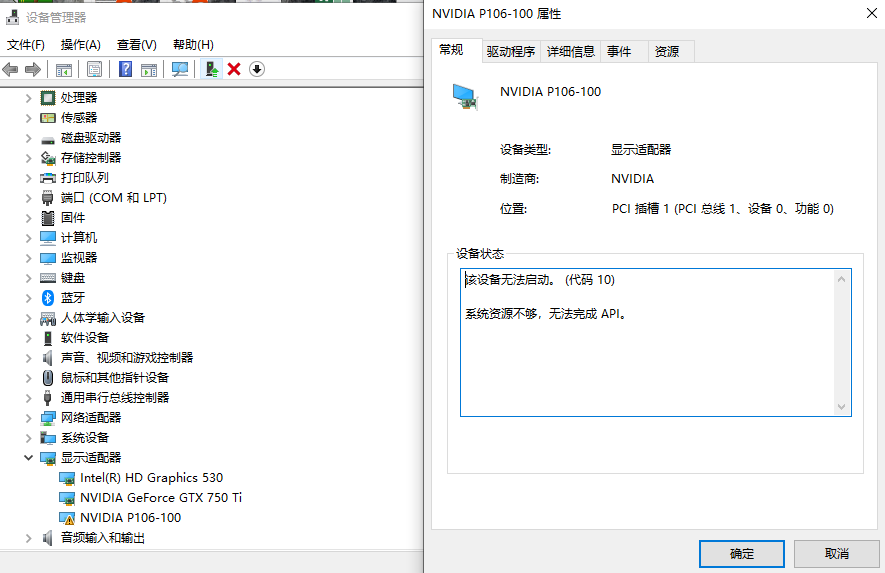The image size is (885, 573).
Task: Expand the 软件设备 node
Action: pos(29,338)
